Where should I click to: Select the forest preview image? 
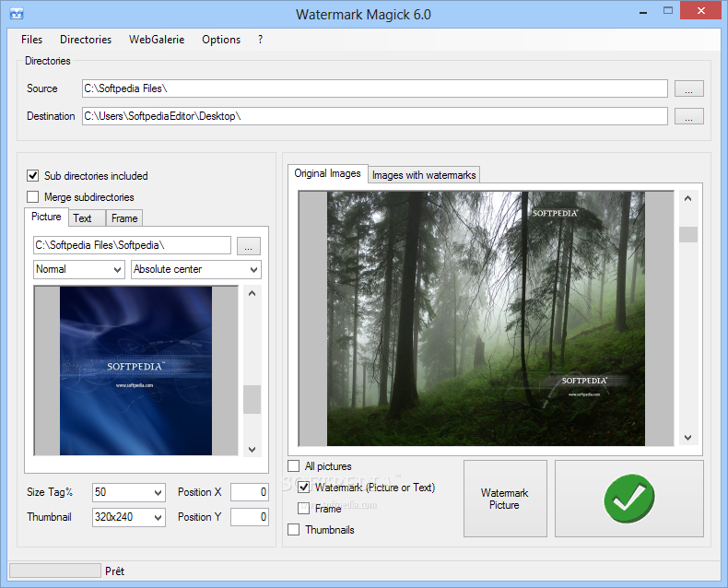tap(486, 319)
